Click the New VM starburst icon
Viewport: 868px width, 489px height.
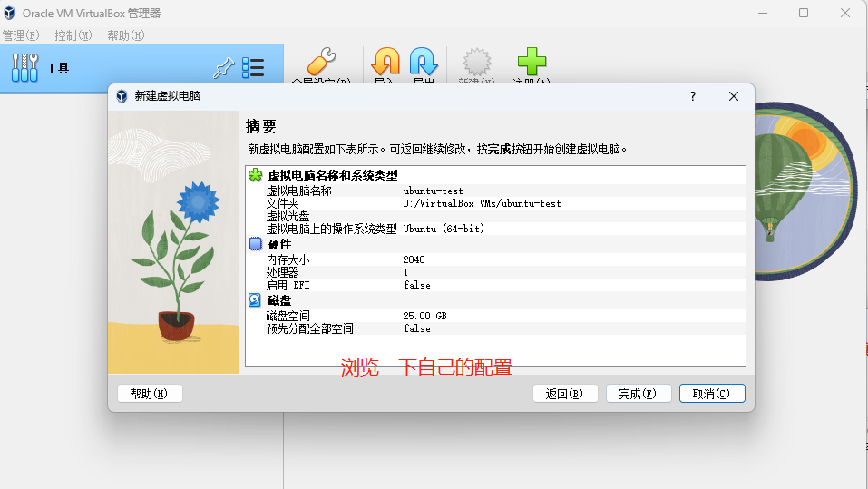coord(476,61)
